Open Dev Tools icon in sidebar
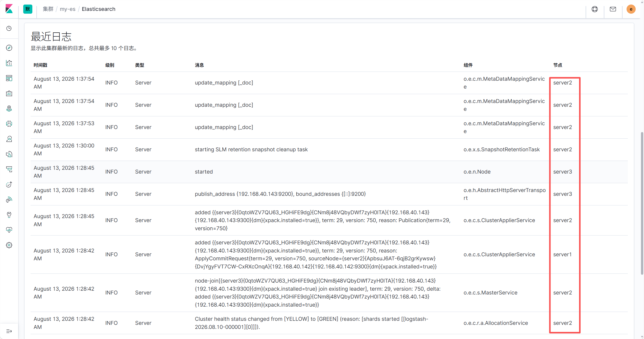 (9, 215)
